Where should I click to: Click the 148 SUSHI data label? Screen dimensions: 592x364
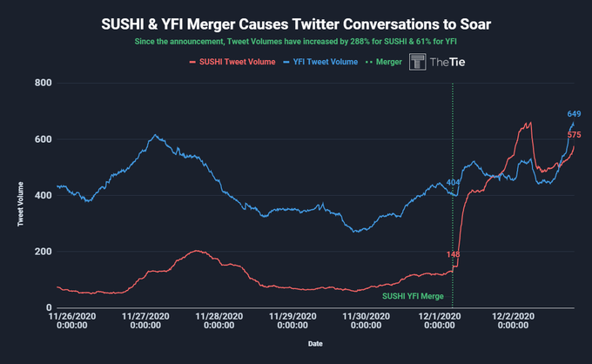453,254
